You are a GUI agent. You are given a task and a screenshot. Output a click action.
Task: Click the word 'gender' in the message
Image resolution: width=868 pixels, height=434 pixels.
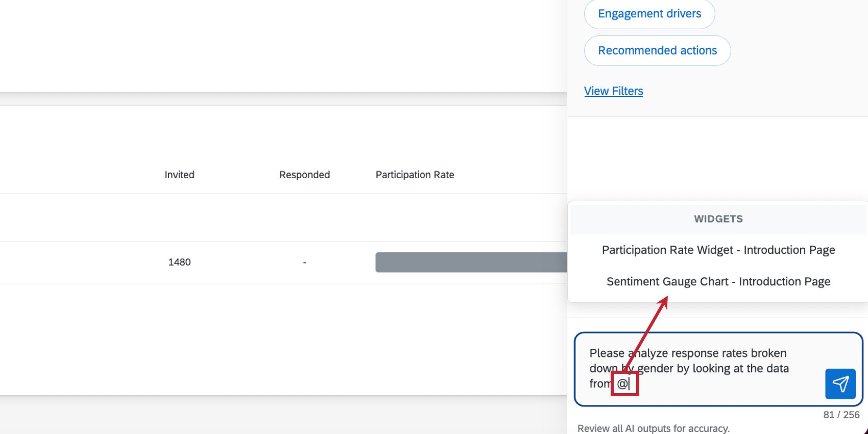coord(655,369)
